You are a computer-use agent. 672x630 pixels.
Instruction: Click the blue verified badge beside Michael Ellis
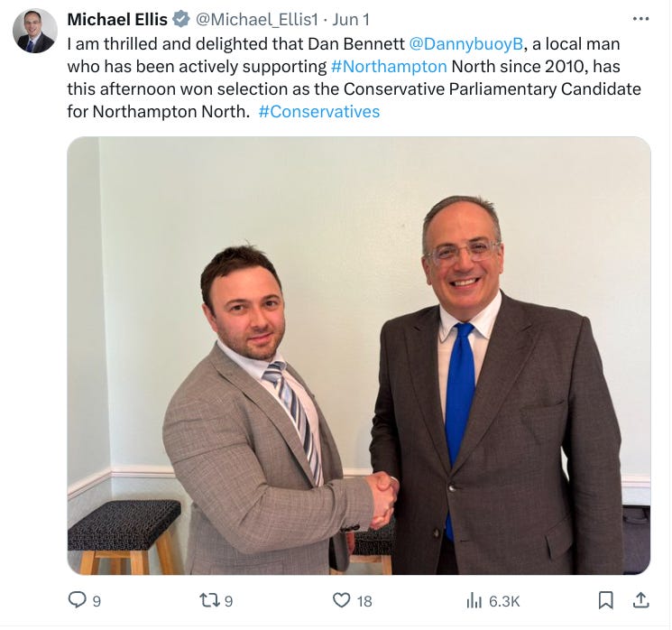click(x=181, y=19)
